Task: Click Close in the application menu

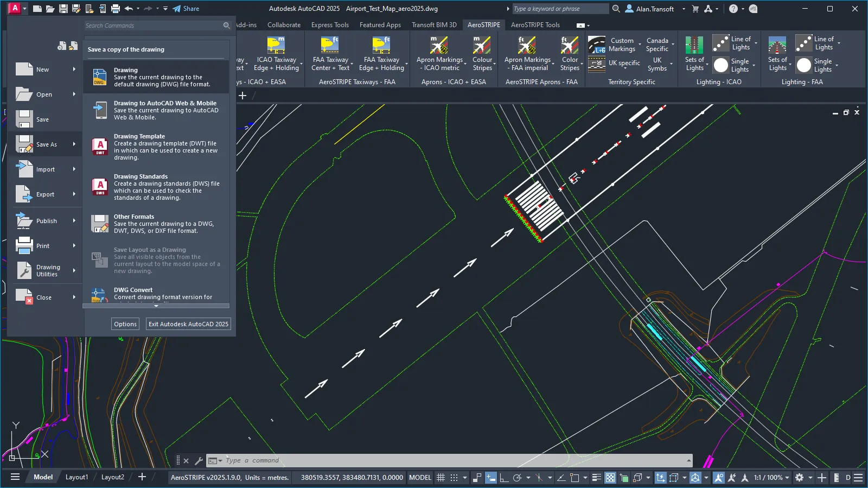Action: [46, 297]
